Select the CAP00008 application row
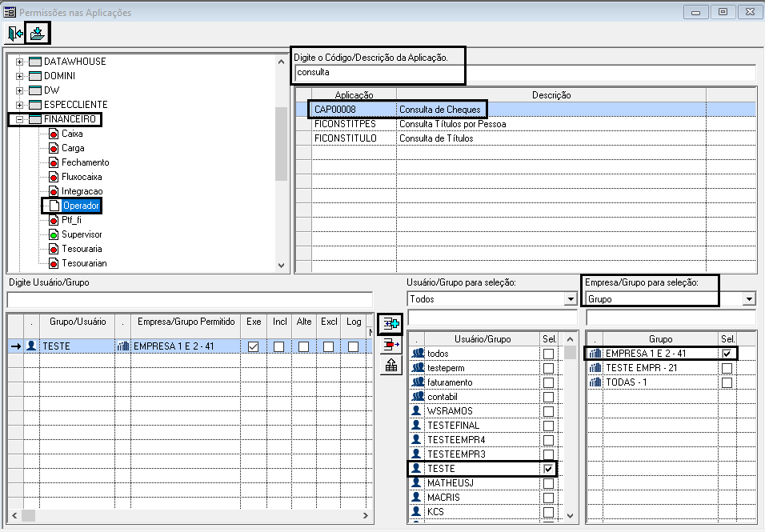The width and height of the screenshot is (765, 532). (x=526, y=110)
